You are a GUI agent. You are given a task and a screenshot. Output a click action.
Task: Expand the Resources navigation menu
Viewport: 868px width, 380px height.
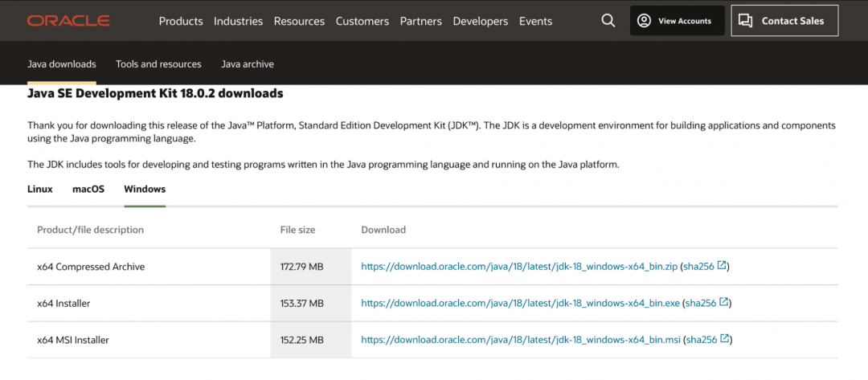[x=299, y=21]
